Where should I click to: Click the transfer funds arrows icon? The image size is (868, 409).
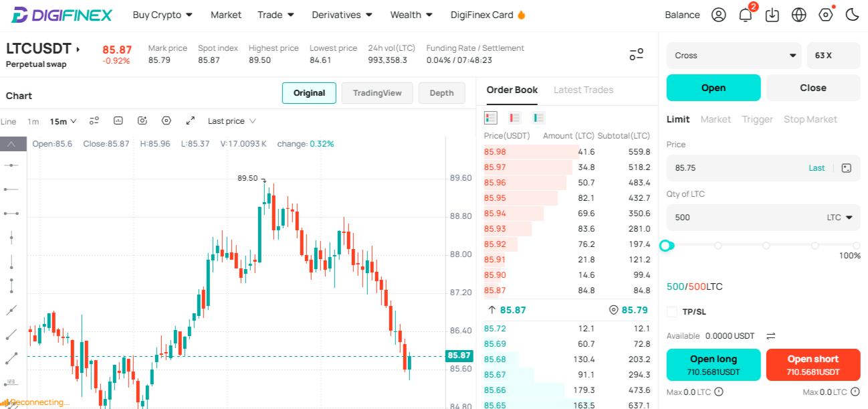tap(770, 336)
